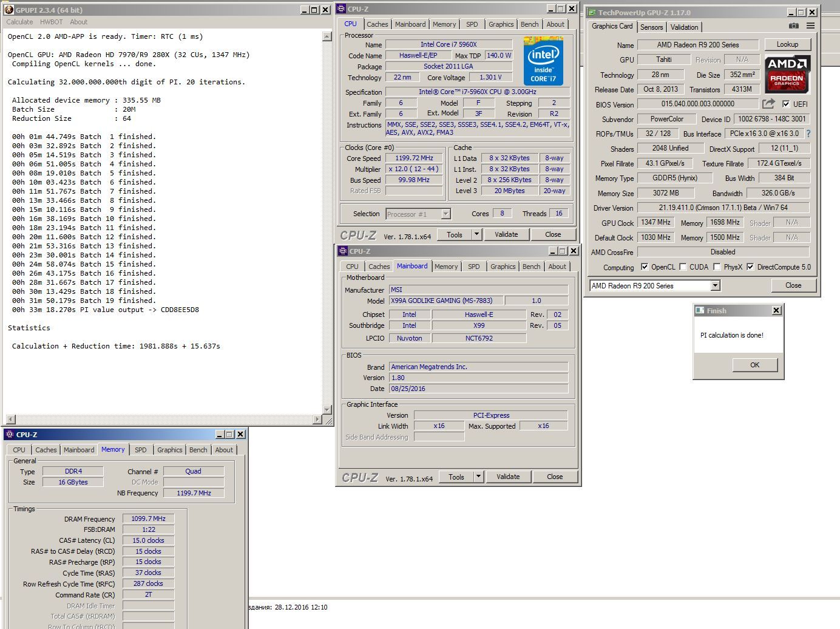Expand the Tools arrow in top CPU-Z window
The image size is (840, 629).
(x=477, y=234)
